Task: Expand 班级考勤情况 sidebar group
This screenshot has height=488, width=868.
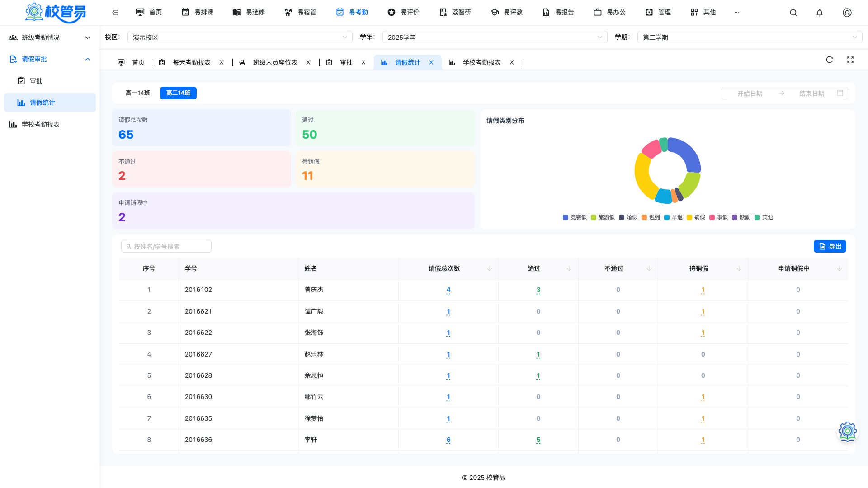Action: [50, 38]
